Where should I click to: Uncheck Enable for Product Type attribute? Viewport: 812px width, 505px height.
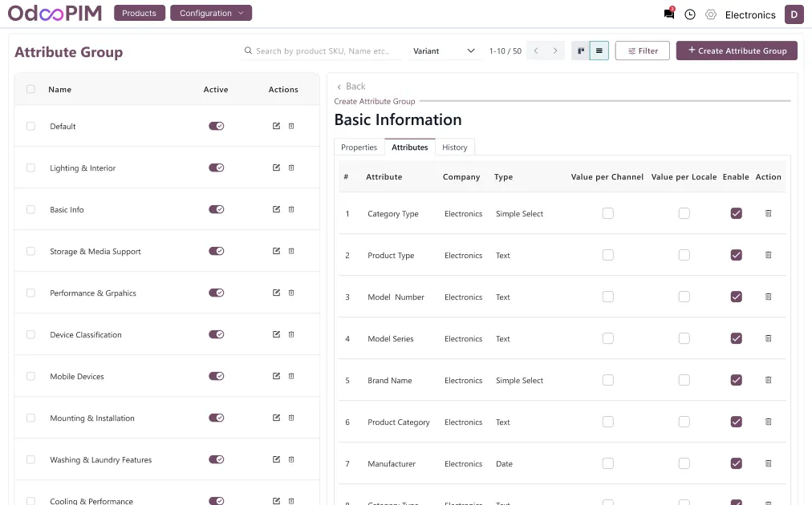(736, 255)
